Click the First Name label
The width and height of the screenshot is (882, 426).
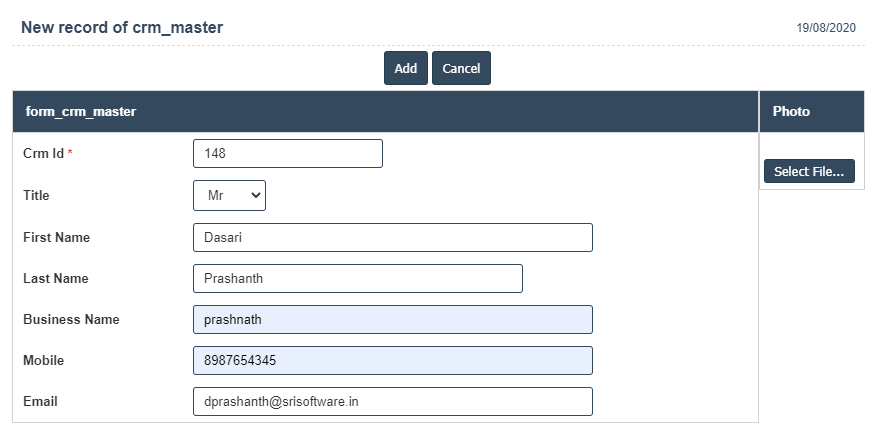click(56, 238)
